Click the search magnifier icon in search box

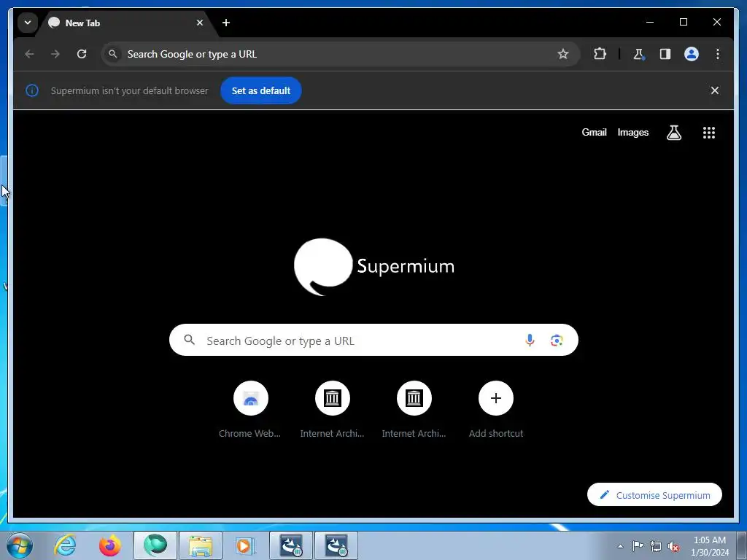click(x=190, y=340)
